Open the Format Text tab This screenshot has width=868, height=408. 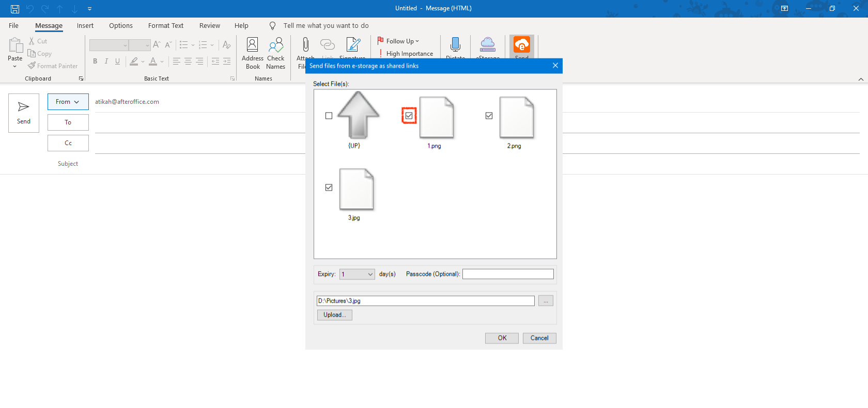click(165, 26)
